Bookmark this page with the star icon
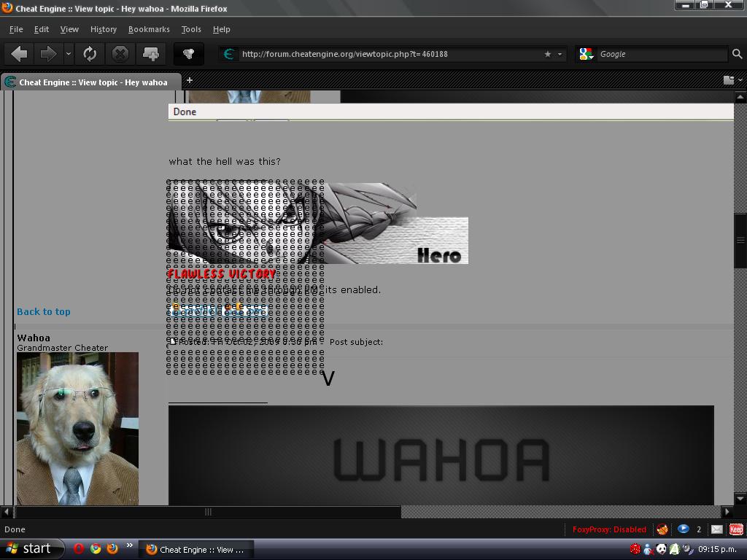747x560 pixels. pyautogui.click(x=548, y=54)
